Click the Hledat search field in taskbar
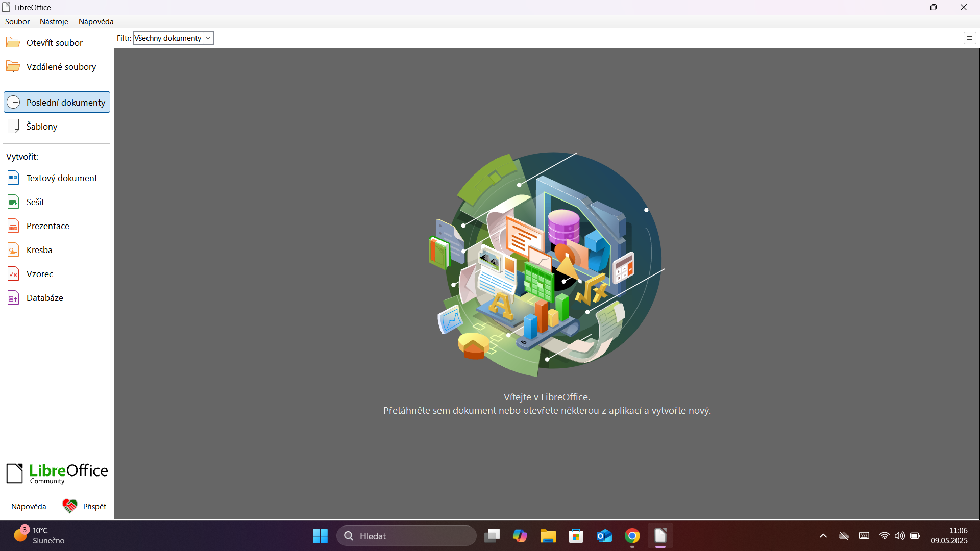The width and height of the screenshot is (980, 551). 406,536
